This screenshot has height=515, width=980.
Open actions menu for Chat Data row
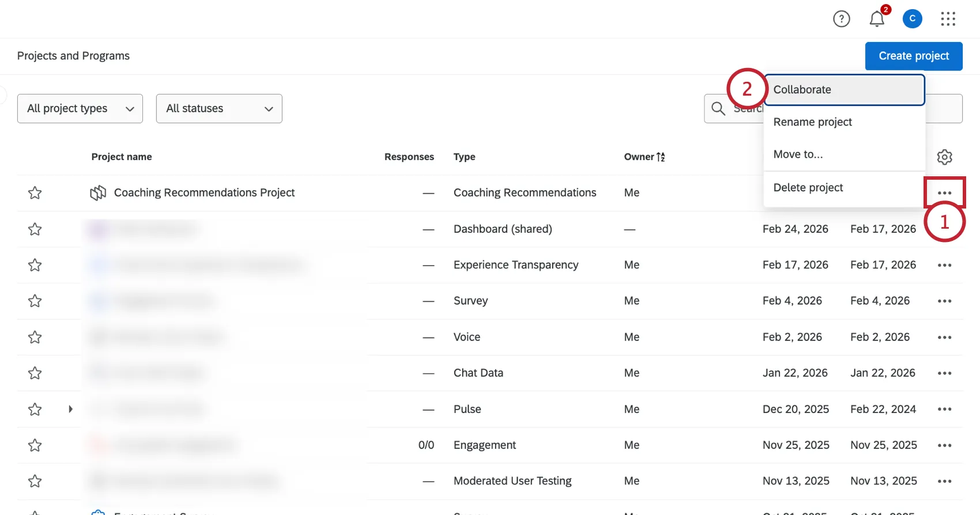[944, 373]
